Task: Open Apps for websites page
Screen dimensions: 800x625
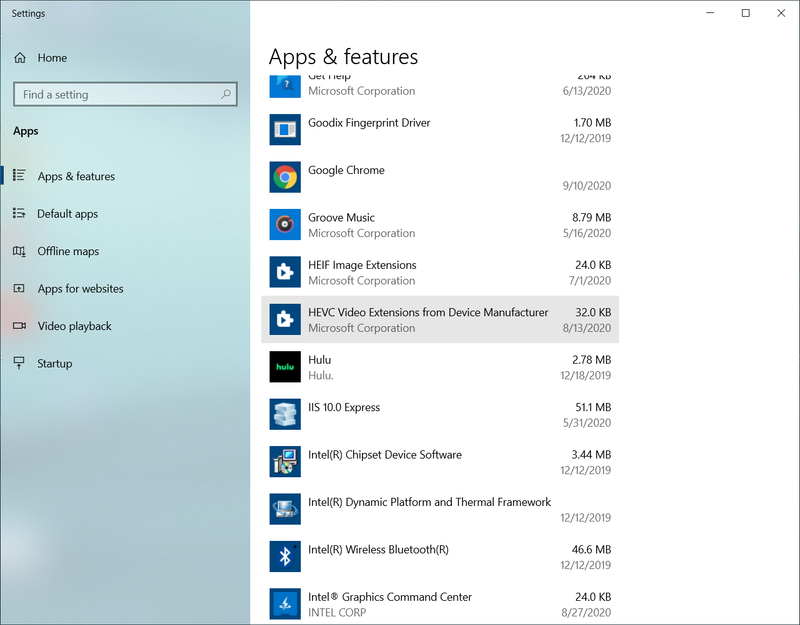Action: click(x=80, y=289)
